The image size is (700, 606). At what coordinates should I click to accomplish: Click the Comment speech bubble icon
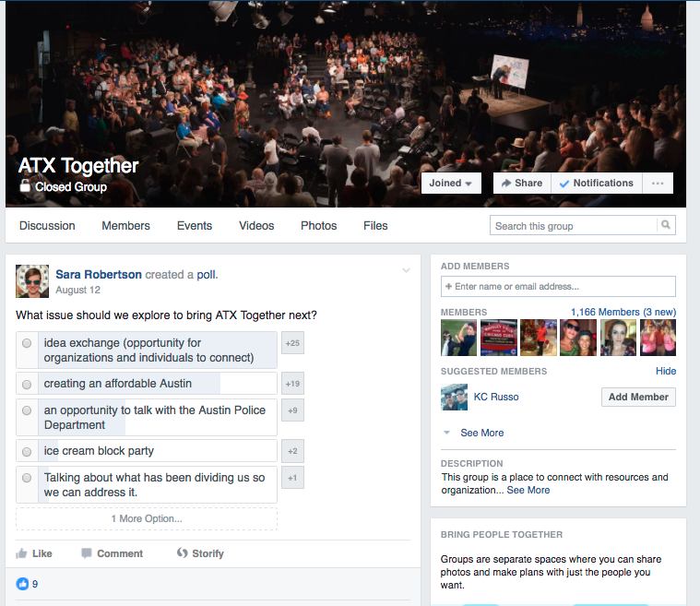tap(86, 553)
